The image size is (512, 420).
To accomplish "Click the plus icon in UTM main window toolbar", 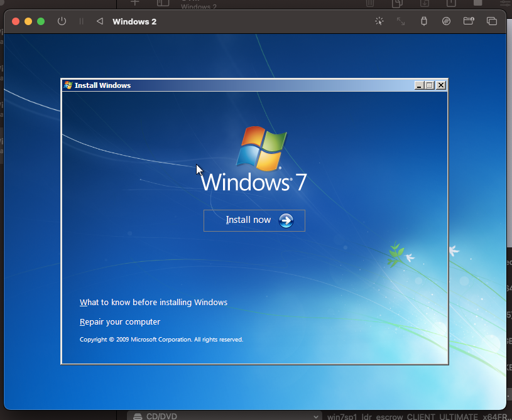I will point(135,3).
